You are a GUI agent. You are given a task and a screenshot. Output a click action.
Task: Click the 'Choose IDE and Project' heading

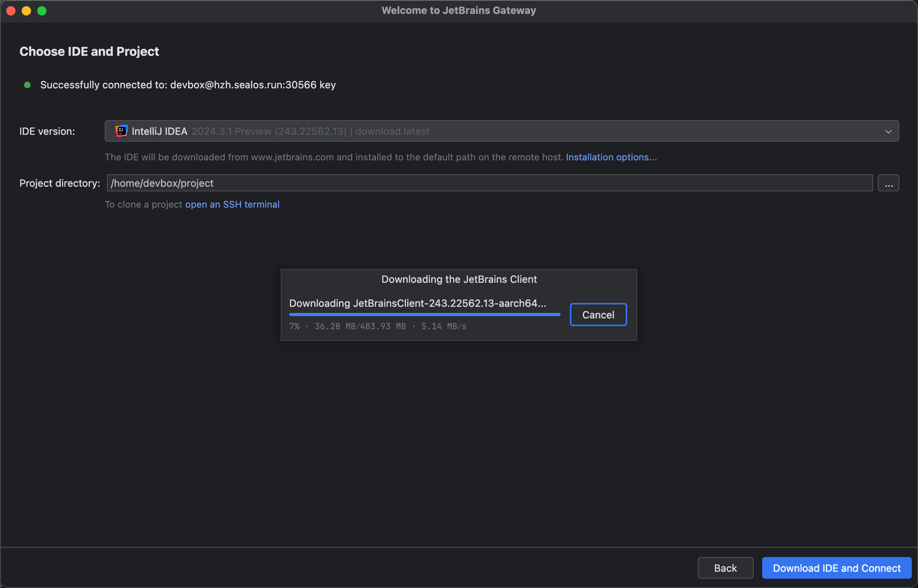[89, 51]
